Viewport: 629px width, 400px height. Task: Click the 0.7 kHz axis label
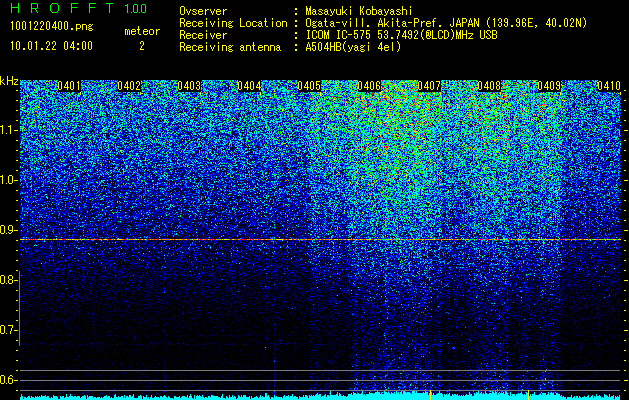tap(7, 330)
